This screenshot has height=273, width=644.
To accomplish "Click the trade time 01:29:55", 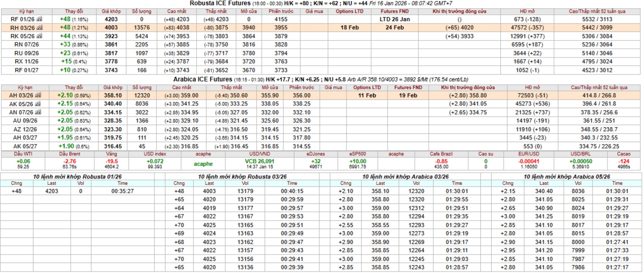I will tap(457, 199).
